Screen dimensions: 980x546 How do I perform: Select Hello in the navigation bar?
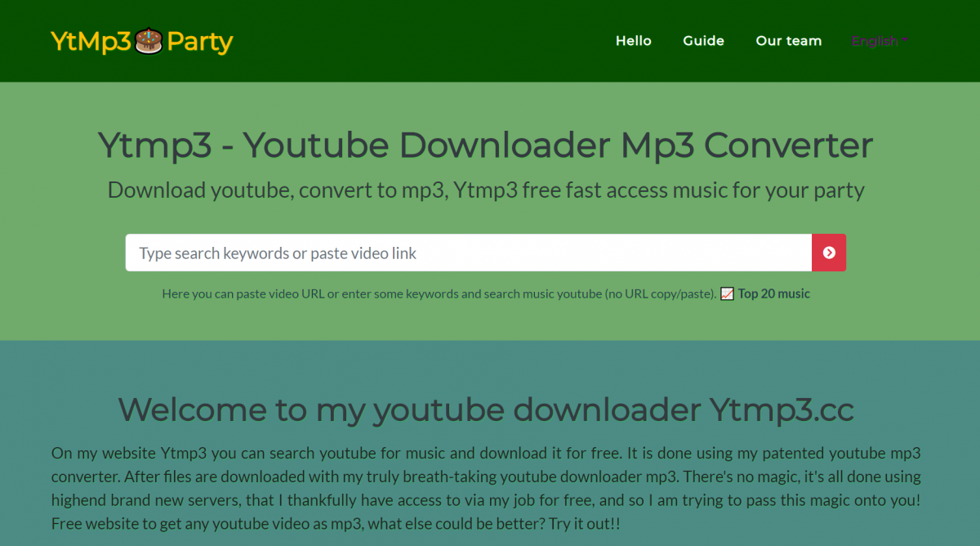point(634,40)
